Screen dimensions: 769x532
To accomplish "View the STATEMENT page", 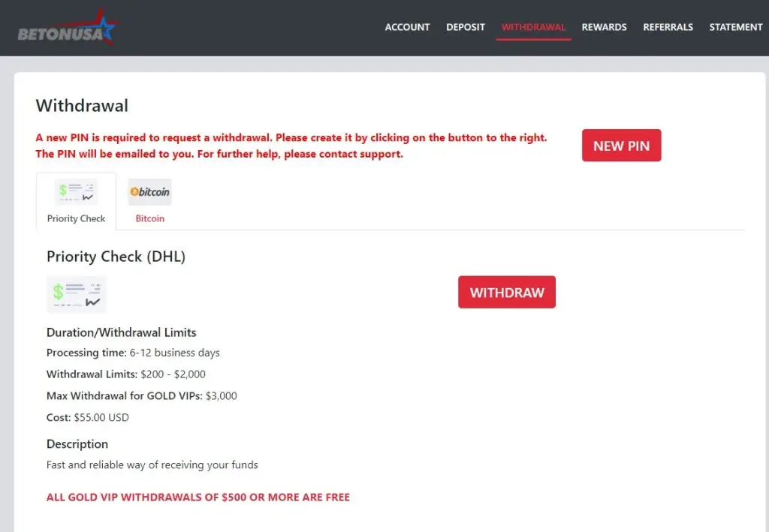I will 736,28.
